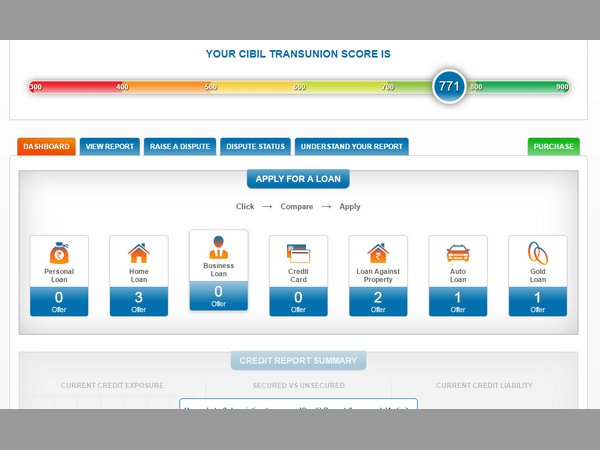The width and height of the screenshot is (600, 450).
Task: Switch to the View Report tab
Action: (109, 147)
